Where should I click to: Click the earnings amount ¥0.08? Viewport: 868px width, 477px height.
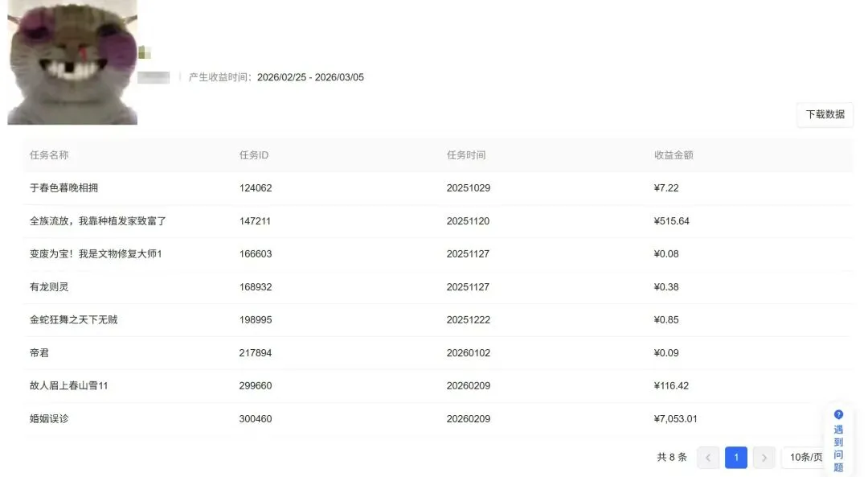click(666, 253)
